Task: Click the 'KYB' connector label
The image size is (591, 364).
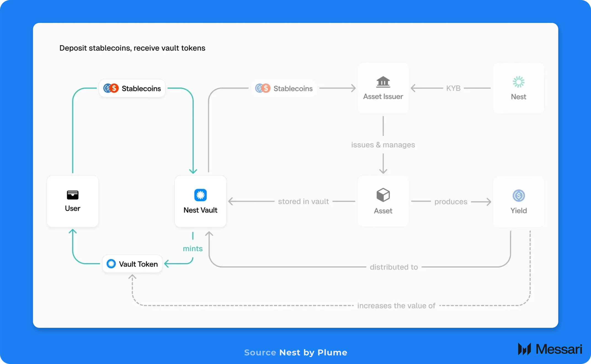Action: click(x=453, y=88)
